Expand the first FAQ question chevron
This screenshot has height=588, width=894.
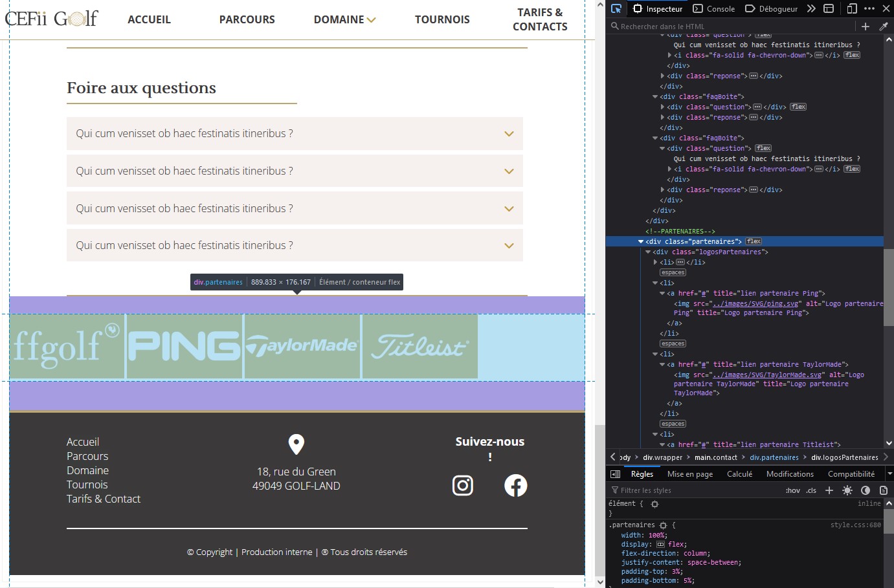click(x=509, y=134)
